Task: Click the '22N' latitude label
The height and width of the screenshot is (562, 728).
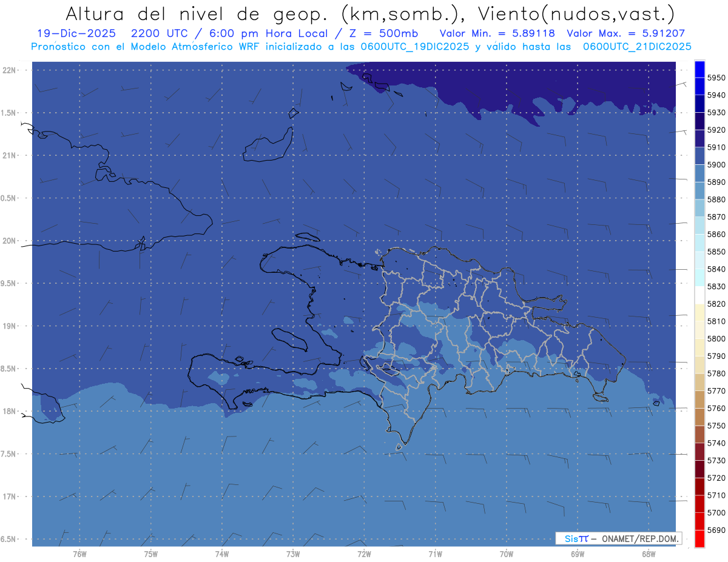Action: 10,70
